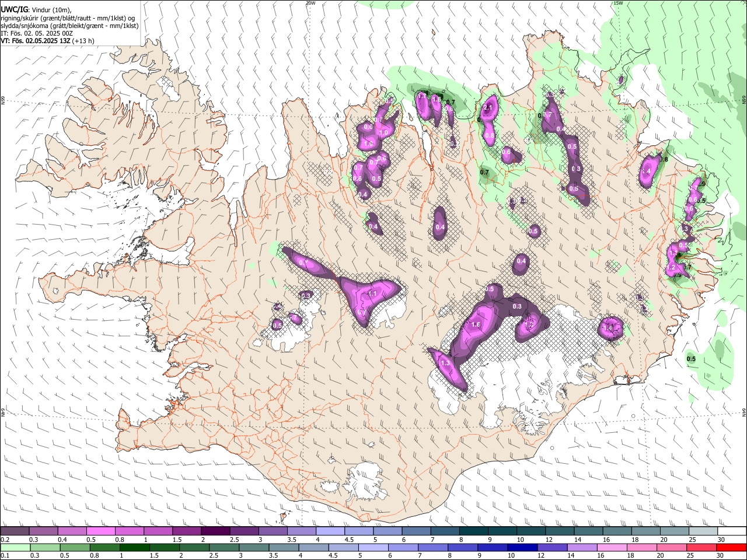Select the lavender 4 snow-scale swatch
The image size is (747, 560).
[330, 531]
